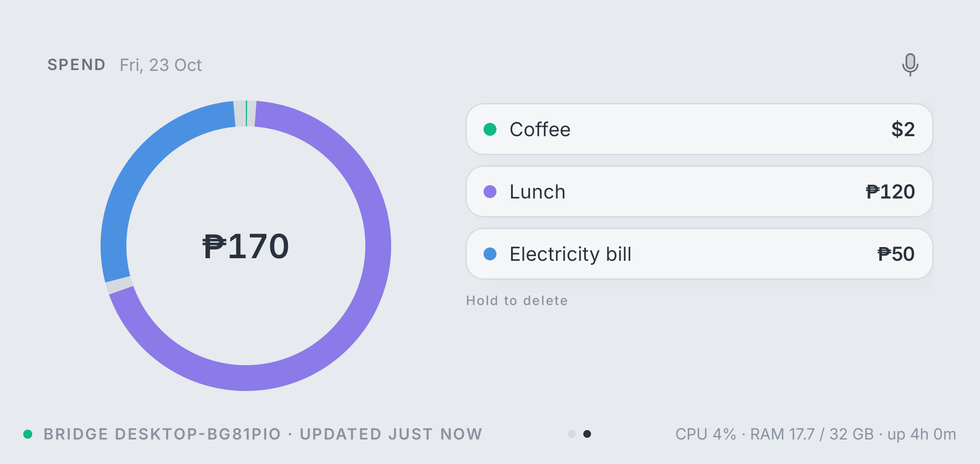Open the Electricity bill expense entry
This screenshot has height=464, width=980.
(699, 254)
